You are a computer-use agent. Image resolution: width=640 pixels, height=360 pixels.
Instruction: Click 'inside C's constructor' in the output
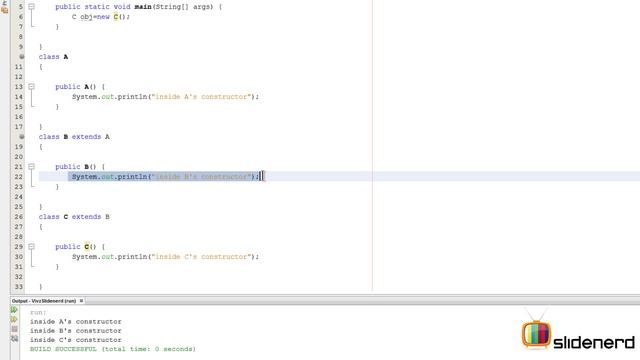point(76,340)
